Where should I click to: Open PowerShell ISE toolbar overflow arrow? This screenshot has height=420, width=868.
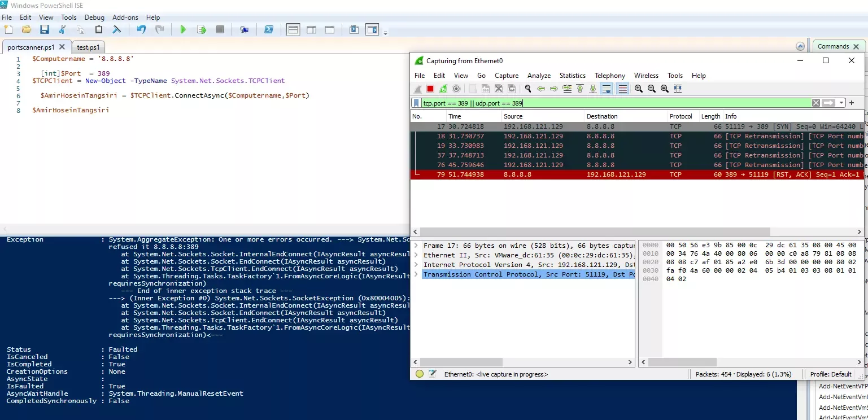pos(385,33)
